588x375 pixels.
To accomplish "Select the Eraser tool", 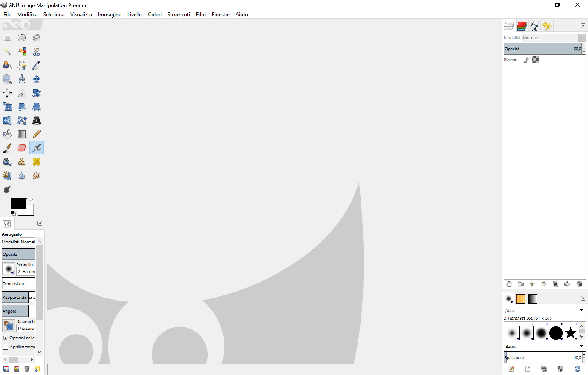I will 22,148.
